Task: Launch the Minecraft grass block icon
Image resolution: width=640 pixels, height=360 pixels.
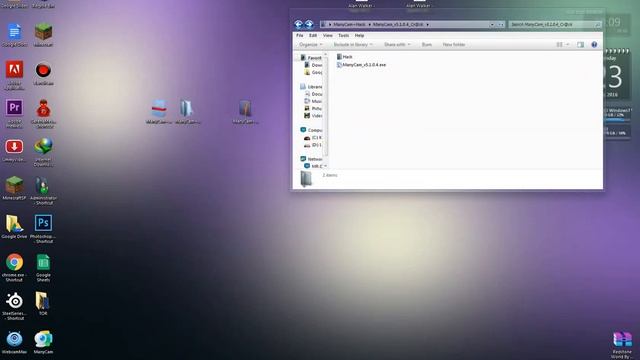Action: tap(43, 35)
